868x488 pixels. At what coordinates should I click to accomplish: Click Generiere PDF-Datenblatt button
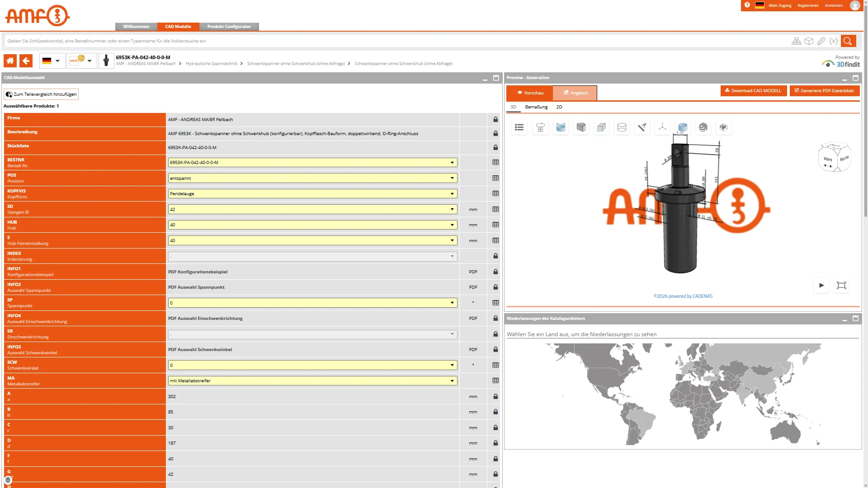[x=825, y=91]
